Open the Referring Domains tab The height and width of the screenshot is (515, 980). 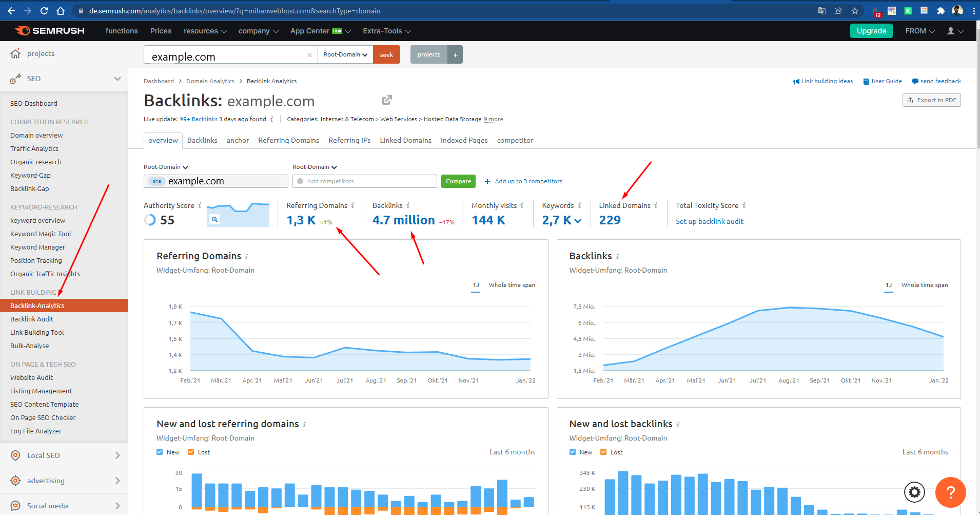point(288,140)
